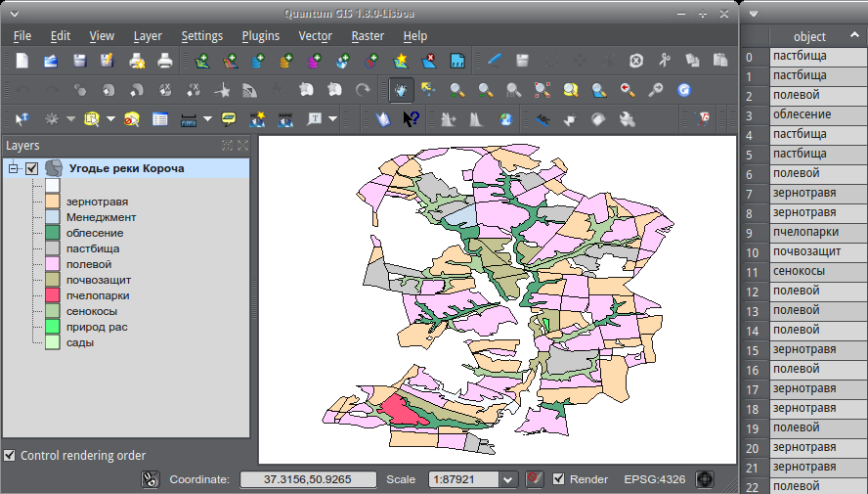Click the Save Project floppy icon
This screenshot has width=868, height=494.
click(79, 61)
